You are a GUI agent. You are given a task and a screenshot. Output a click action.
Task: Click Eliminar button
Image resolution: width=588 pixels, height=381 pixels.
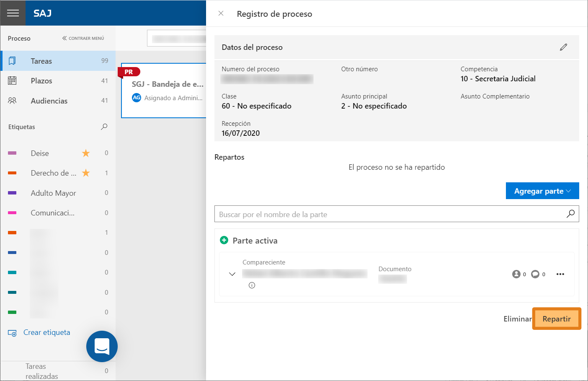pyautogui.click(x=518, y=319)
